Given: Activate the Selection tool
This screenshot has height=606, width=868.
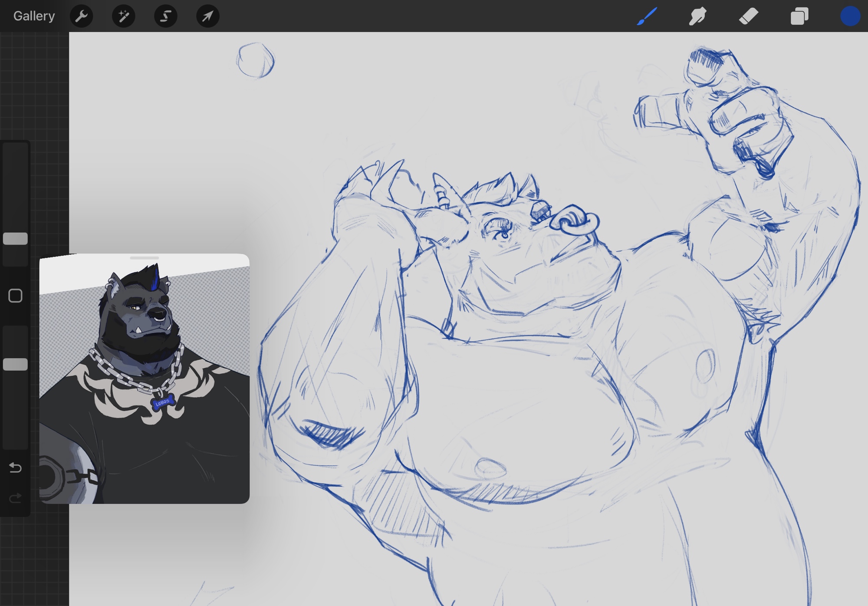Looking at the screenshot, I should coord(165,16).
